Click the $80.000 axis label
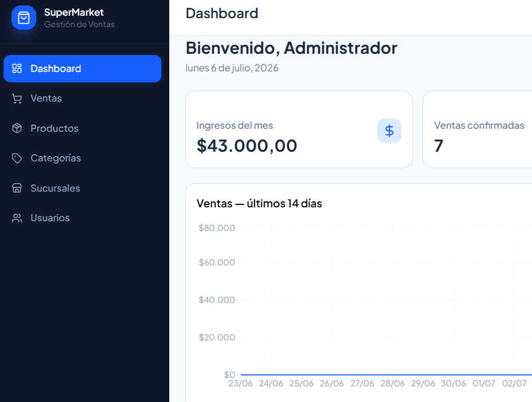532x402 pixels. pyautogui.click(x=217, y=228)
